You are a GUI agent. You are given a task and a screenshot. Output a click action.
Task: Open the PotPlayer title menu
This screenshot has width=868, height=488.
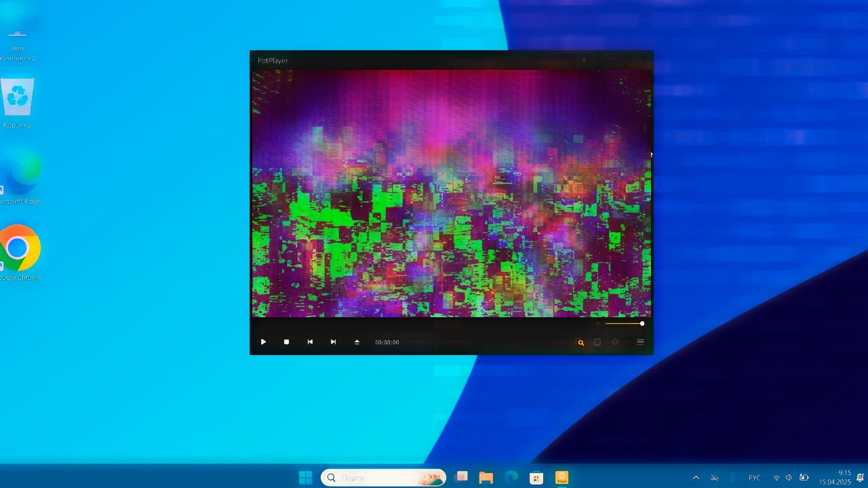coord(273,60)
